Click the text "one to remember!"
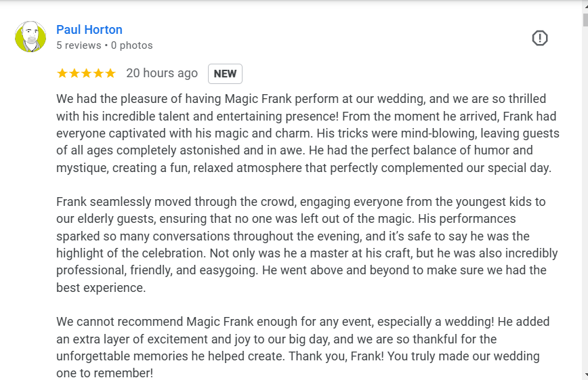 tap(105, 373)
